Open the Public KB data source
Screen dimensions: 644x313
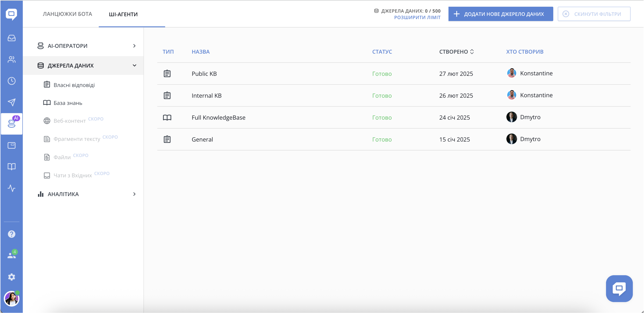[204, 74]
